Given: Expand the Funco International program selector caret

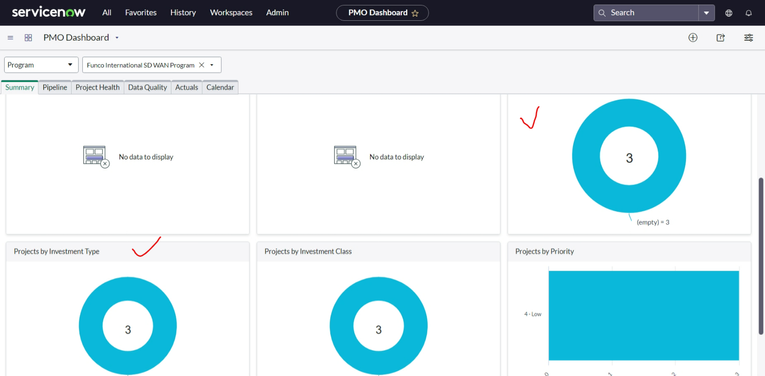Looking at the screenshot, I should point(212,65).
